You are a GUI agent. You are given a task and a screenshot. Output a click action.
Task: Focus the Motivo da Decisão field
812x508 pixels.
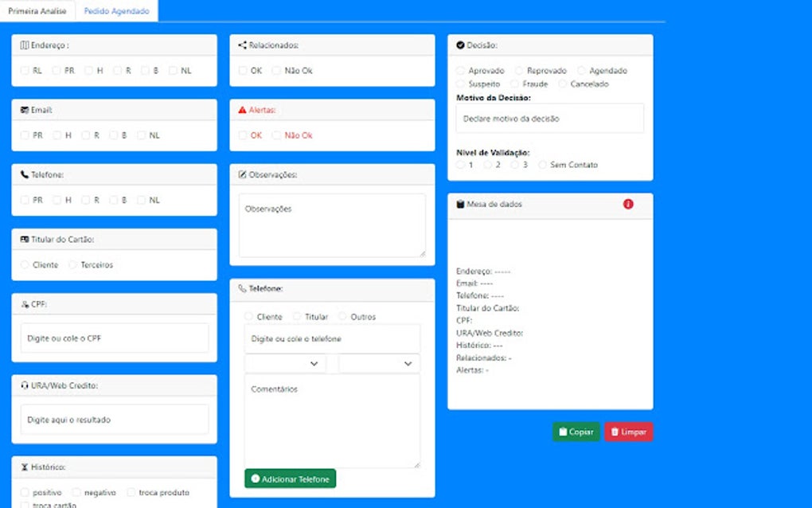tap(550, 119)
